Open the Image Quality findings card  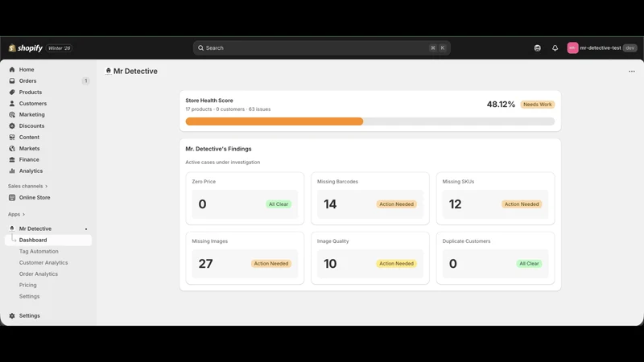[370, 258]
